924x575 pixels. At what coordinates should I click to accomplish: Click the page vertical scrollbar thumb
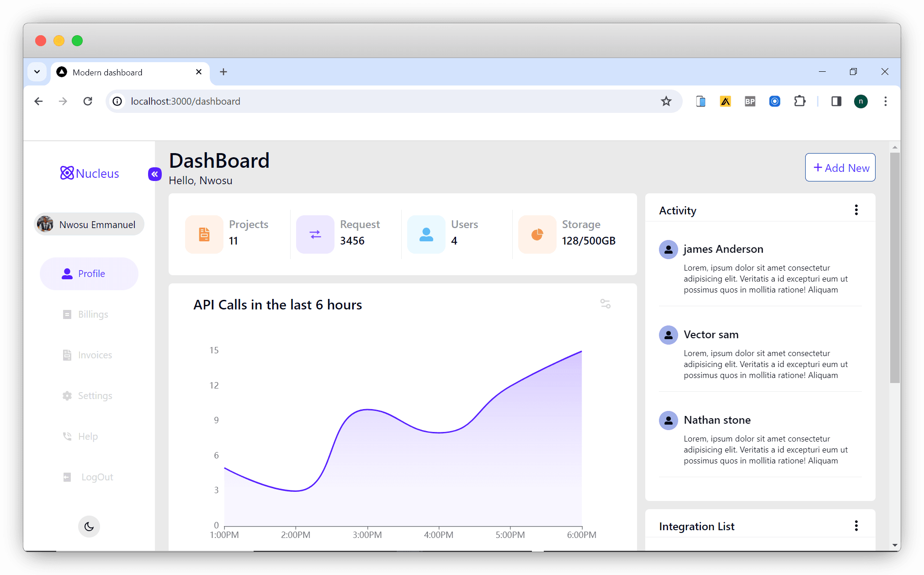pyautogui.click(x=895, y=268)
